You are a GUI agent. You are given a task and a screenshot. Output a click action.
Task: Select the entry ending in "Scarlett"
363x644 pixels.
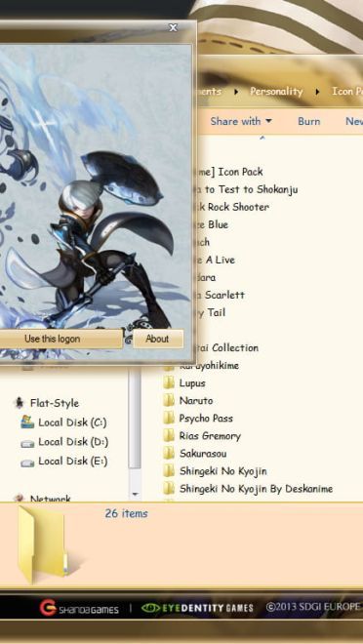222,296
